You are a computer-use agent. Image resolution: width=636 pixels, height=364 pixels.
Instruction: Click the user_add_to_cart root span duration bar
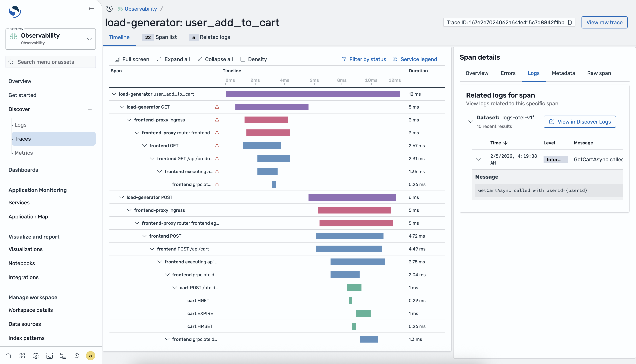click(x=312, y=94)
